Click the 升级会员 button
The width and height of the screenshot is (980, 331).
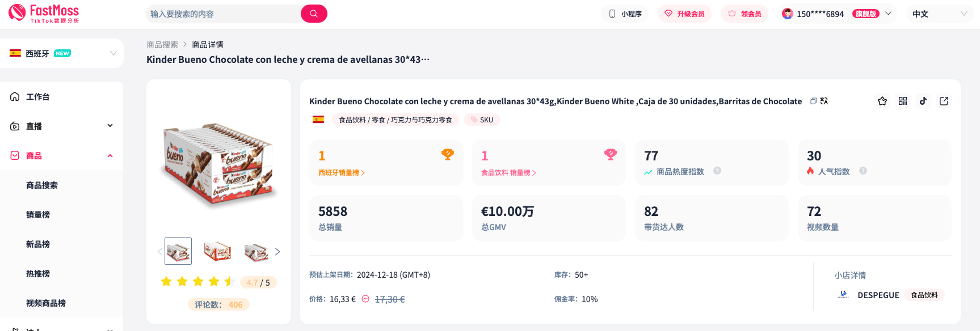pyautogui.click(x=684, y=14)
